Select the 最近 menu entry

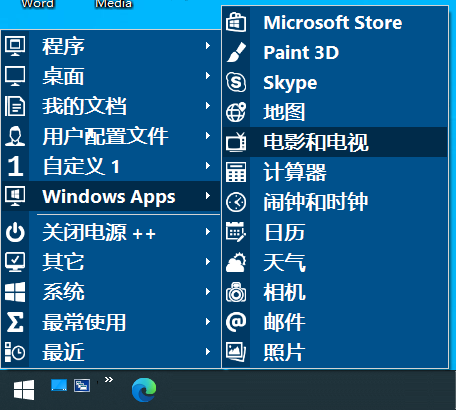click(111, 352)
